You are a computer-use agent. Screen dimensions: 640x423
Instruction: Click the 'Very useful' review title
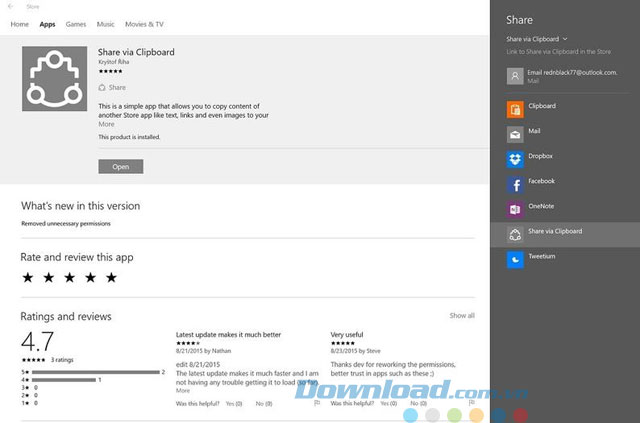[x=347, y=334]
